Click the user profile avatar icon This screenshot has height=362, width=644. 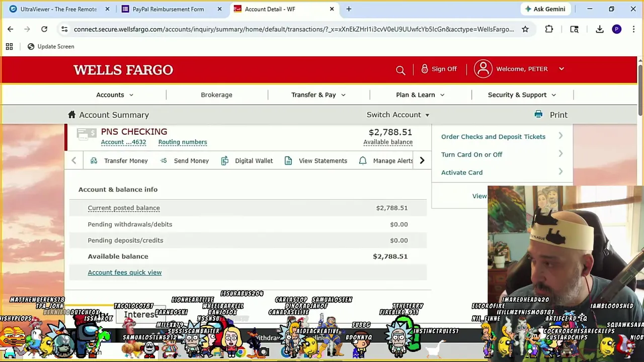(483, 69)
